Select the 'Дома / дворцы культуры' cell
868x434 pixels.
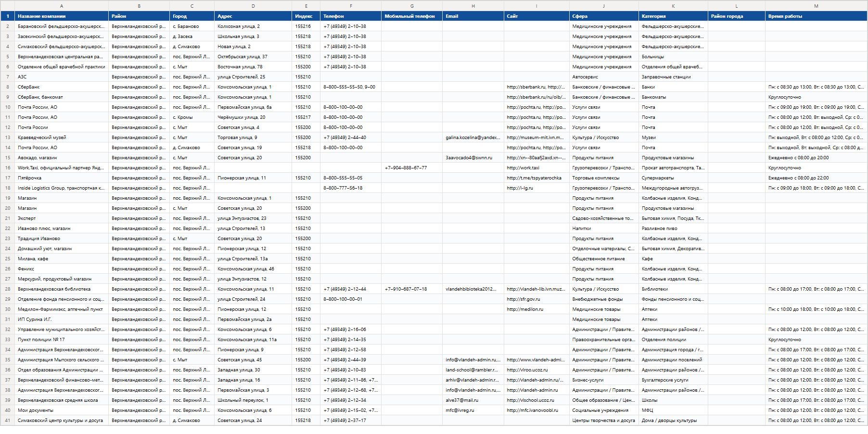point(673,420)
